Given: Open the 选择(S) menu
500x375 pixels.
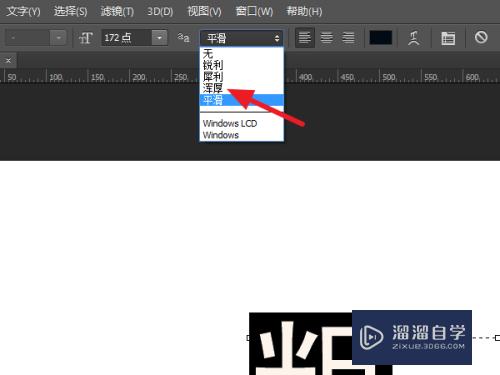Looking at the screenshot, I should click(70, 11).
